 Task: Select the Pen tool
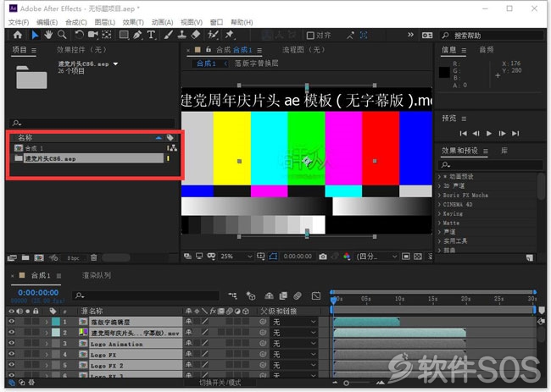pos(137,35)
